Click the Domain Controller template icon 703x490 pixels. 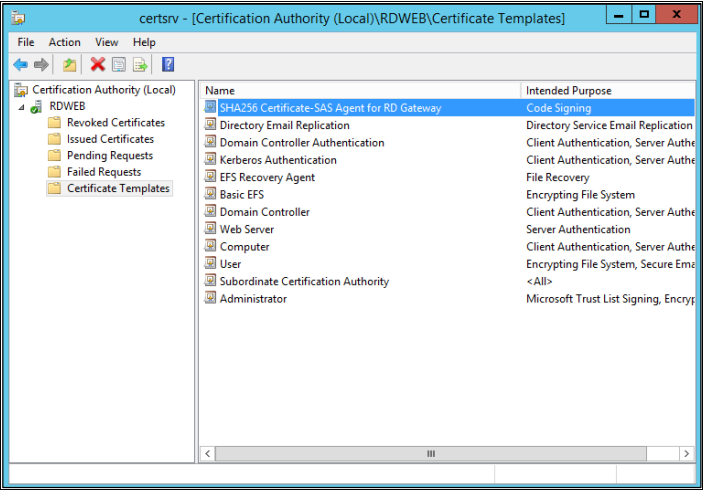(210, 211)
